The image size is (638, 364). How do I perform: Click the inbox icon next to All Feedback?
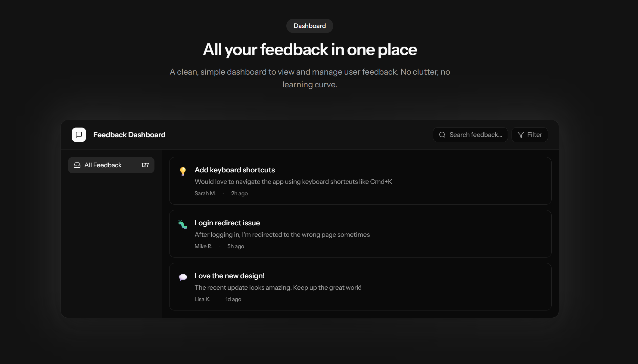pyautogui.click(x=77, y=165)
